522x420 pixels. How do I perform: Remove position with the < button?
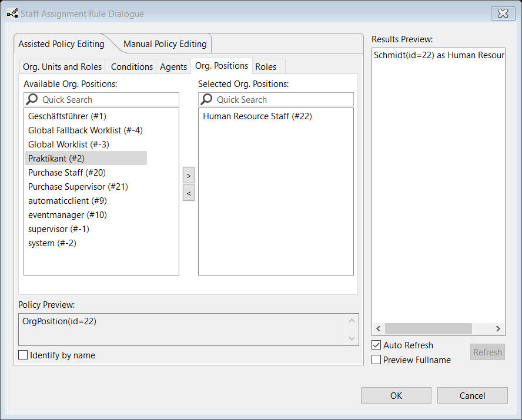pos(189,193)
